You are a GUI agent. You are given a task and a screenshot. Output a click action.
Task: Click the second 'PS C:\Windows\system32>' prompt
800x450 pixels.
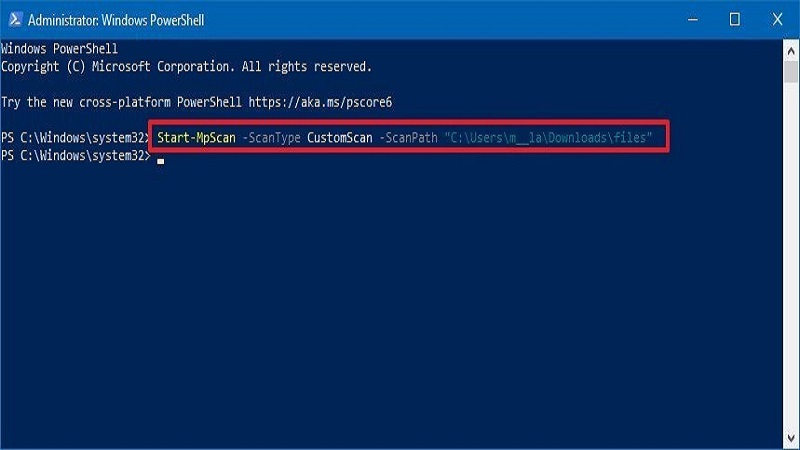pos(75,156)
